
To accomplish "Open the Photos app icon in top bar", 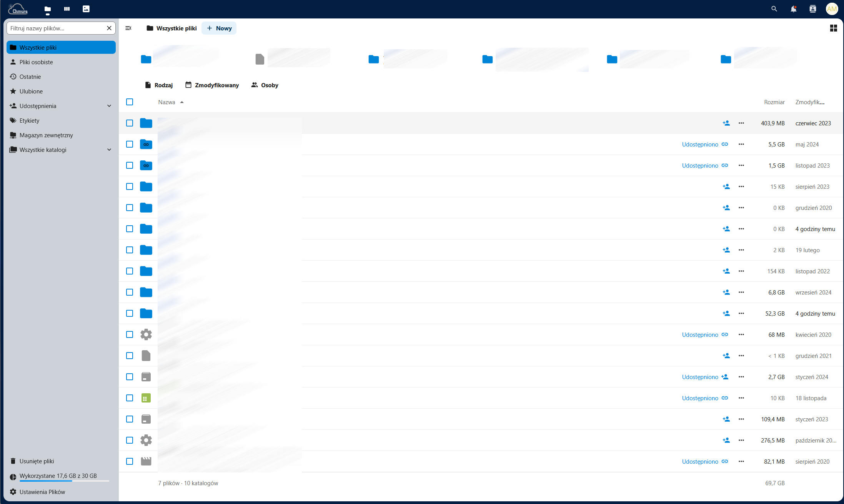I will tap(86, 9).
